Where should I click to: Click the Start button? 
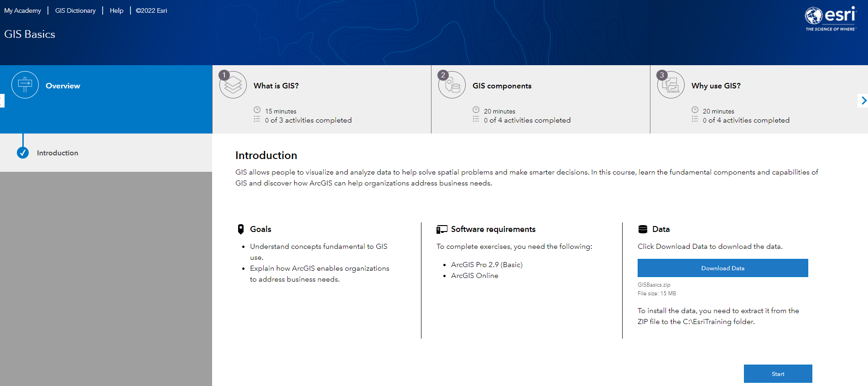(778, 374)
